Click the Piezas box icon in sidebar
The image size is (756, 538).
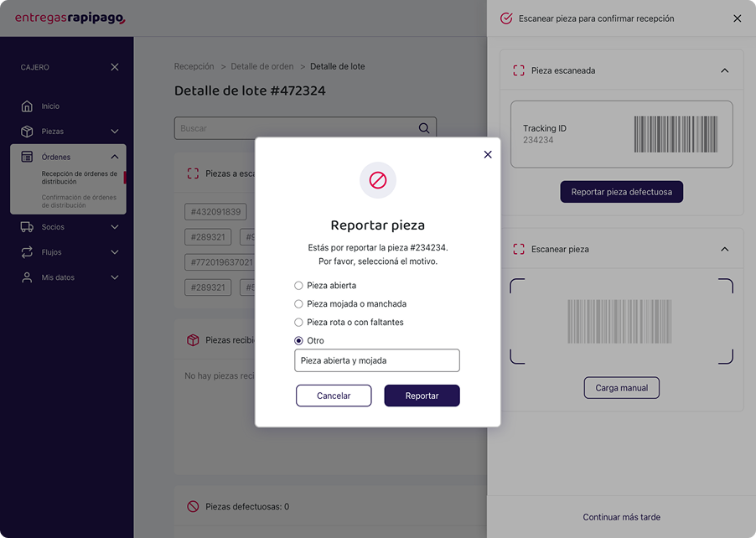click(27, 131)
